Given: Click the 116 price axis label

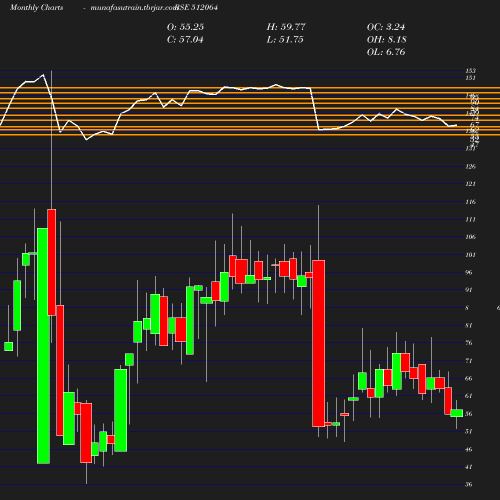Looking at the screenshot, I should pos(470,202).
